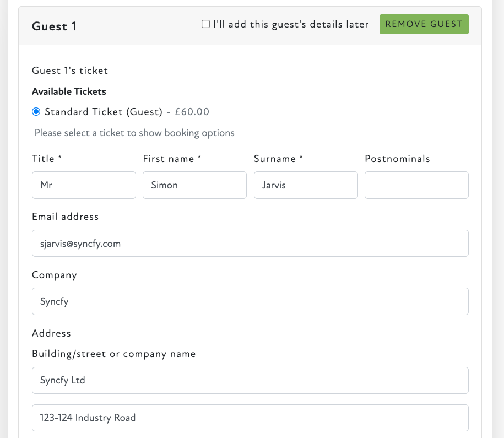504x438 pixels.
Task: Select the address field showing Syncfy Ltd
Action: click(x=250, y=380)
